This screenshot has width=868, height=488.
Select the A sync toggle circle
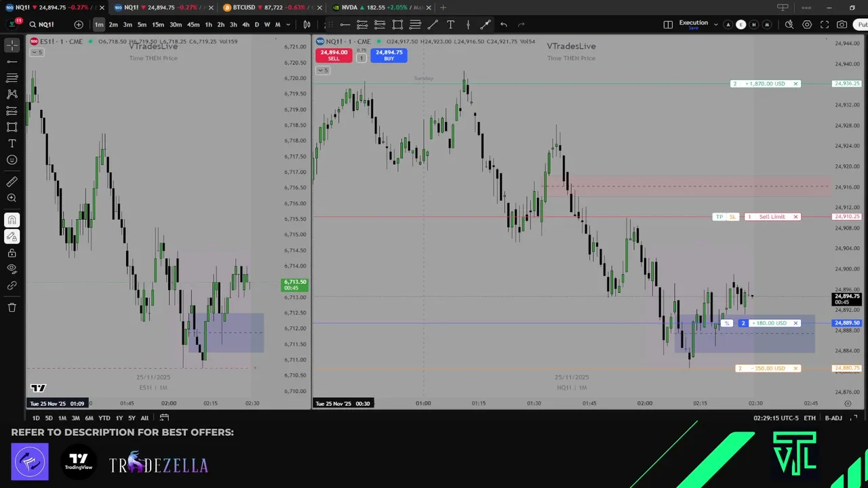click(728, 24)
